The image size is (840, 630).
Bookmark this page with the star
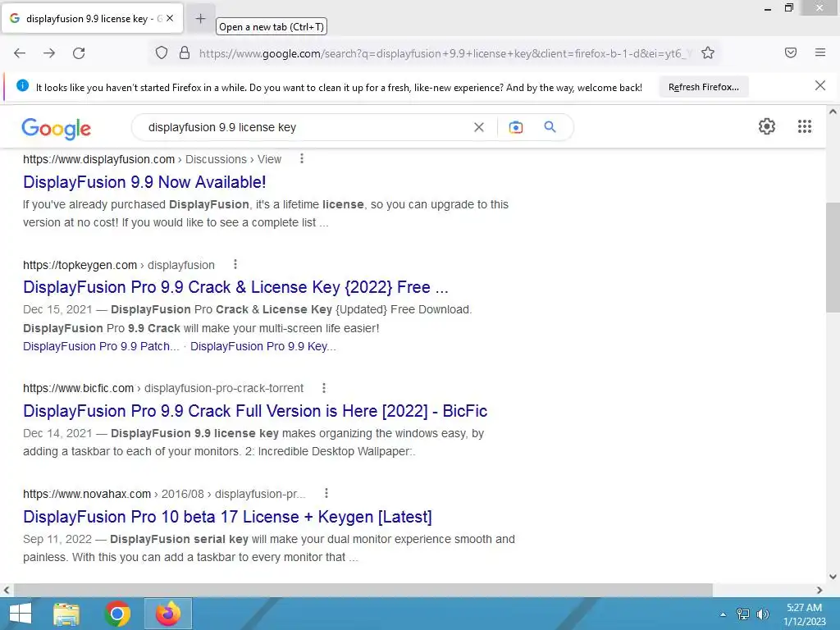click(x=708, y=52)
